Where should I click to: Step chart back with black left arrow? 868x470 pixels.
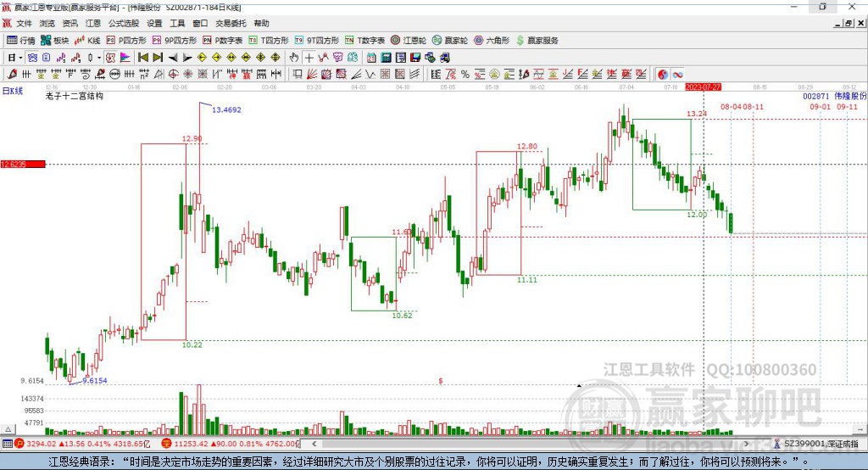coord(173,58)
